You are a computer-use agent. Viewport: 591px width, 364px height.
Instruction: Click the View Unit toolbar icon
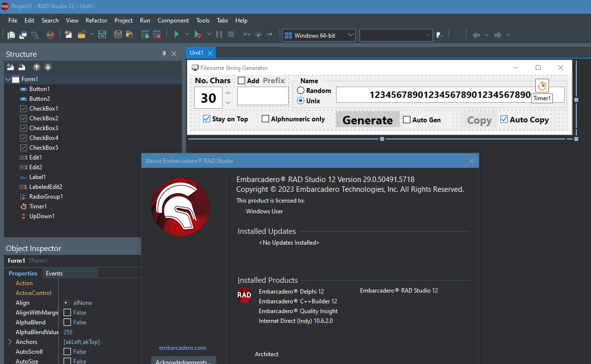pyautogui.click(x=11, y=35)
